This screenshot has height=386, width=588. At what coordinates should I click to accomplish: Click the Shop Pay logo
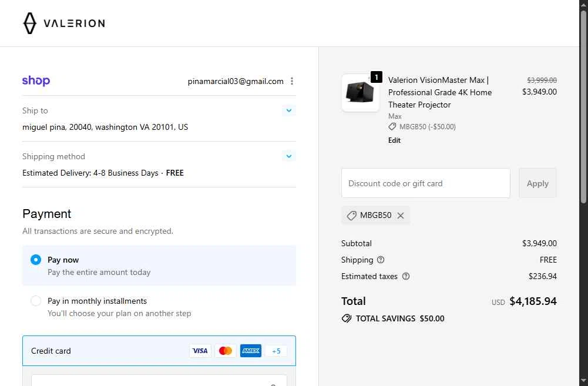tap(36, 80)
